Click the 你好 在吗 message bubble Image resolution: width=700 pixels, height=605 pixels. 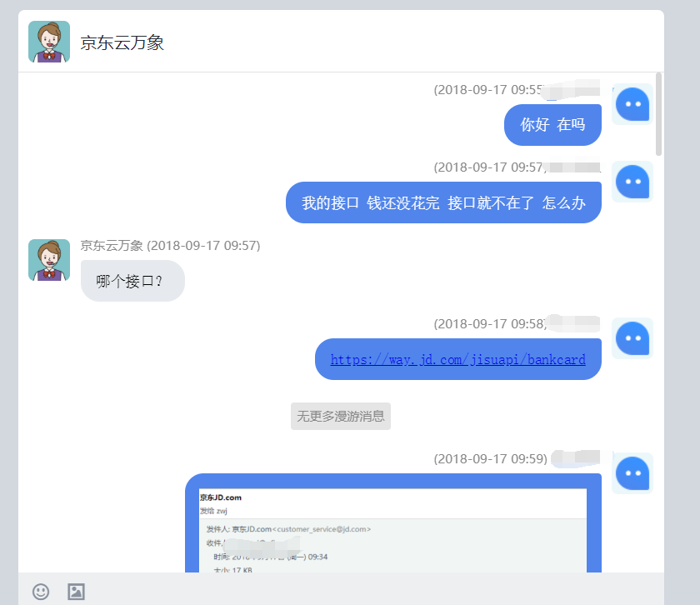(552, 124)
